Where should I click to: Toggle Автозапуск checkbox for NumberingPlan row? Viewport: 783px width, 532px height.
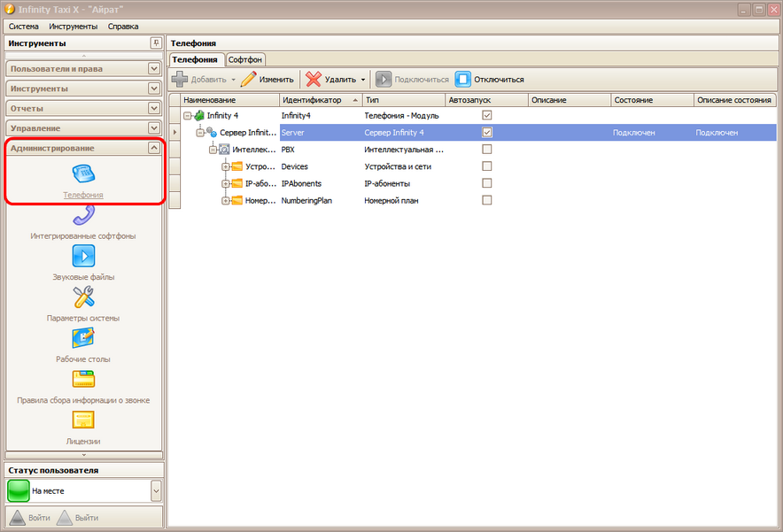[x=487, y=200]
